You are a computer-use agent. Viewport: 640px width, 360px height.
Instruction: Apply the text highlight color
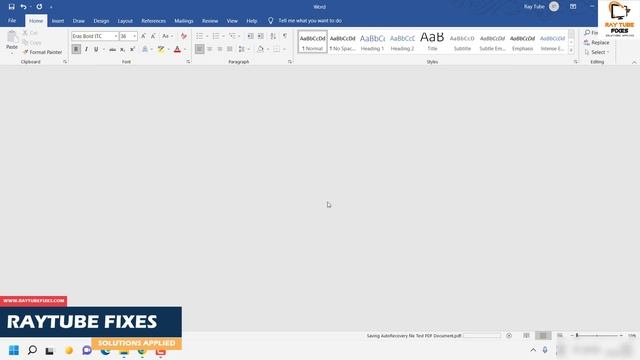(x=161, y=49)
